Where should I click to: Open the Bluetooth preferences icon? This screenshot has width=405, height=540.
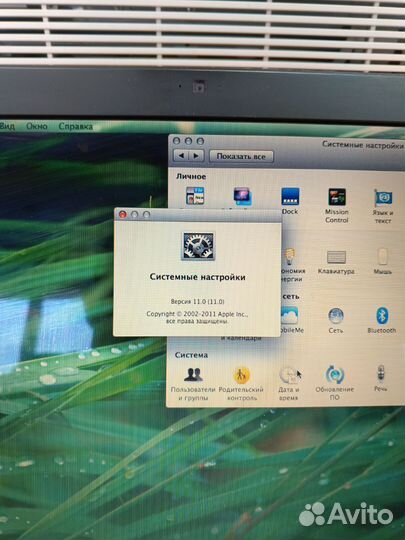coord(382,316)
